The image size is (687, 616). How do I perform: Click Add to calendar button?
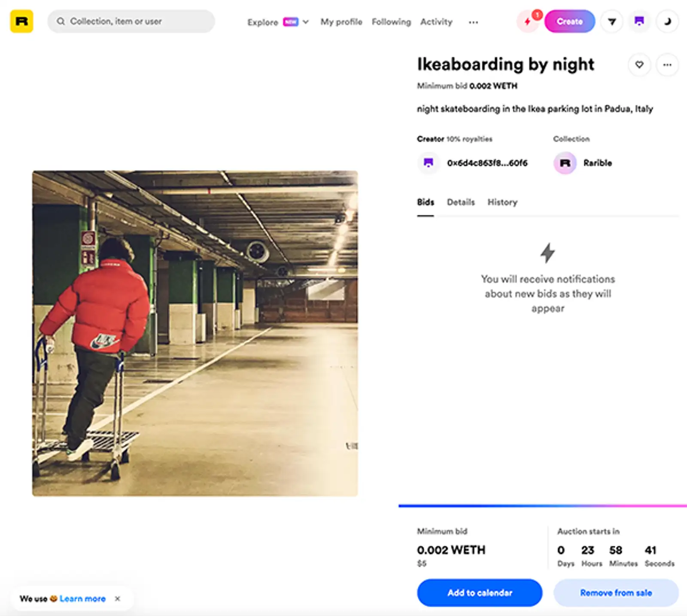click(x=480, y=593)
